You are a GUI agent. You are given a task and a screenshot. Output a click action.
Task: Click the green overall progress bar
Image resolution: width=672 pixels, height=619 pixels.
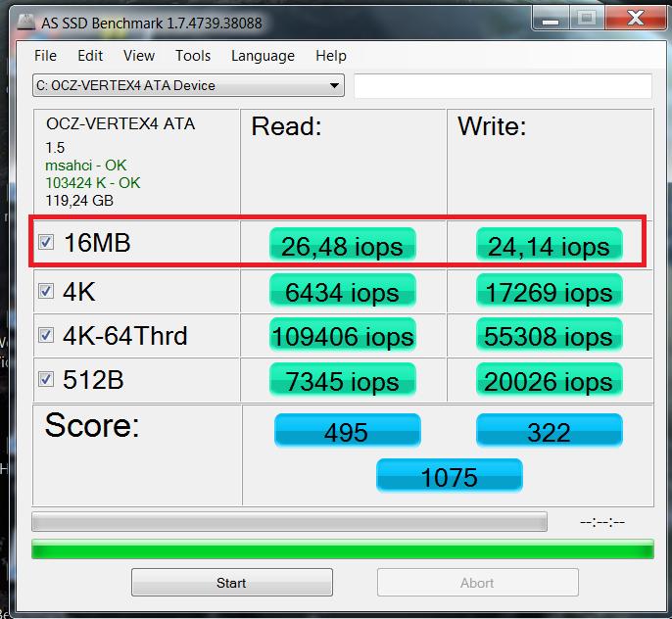343,549
